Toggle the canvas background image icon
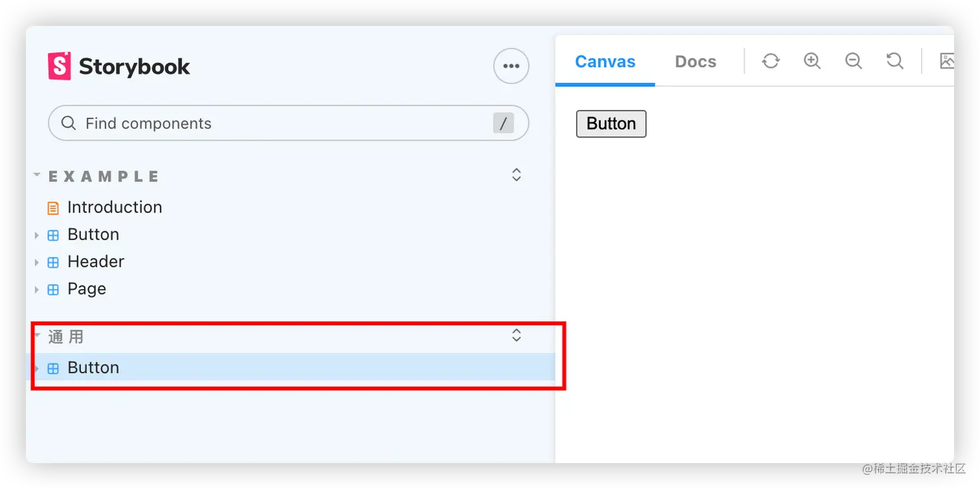This screenshot has width=980, height=489. tap(947, 61)
